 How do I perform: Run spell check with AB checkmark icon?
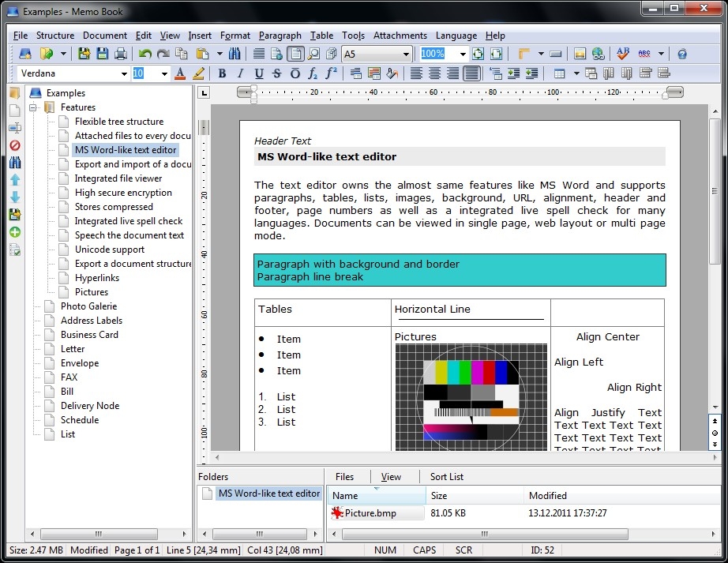click(x=623, y=54)
